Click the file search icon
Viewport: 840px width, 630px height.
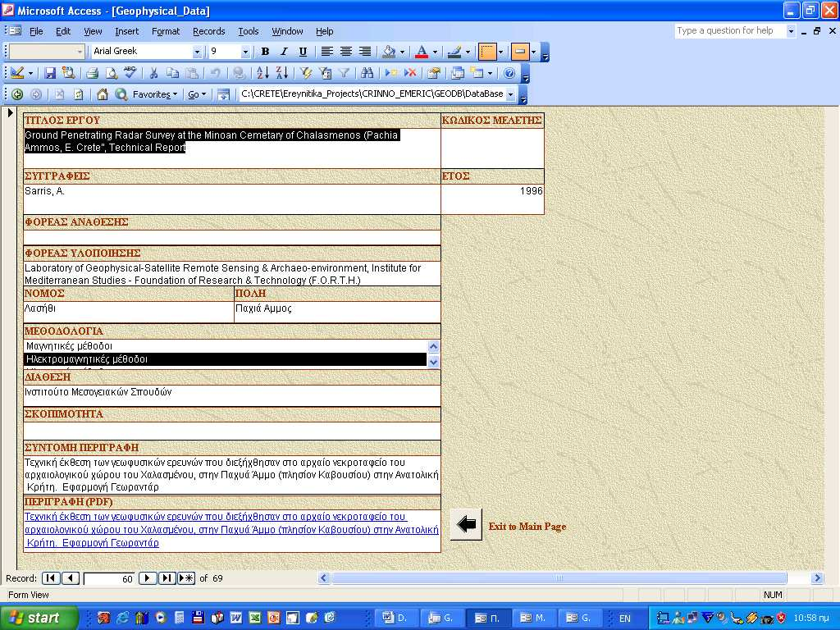68,73
